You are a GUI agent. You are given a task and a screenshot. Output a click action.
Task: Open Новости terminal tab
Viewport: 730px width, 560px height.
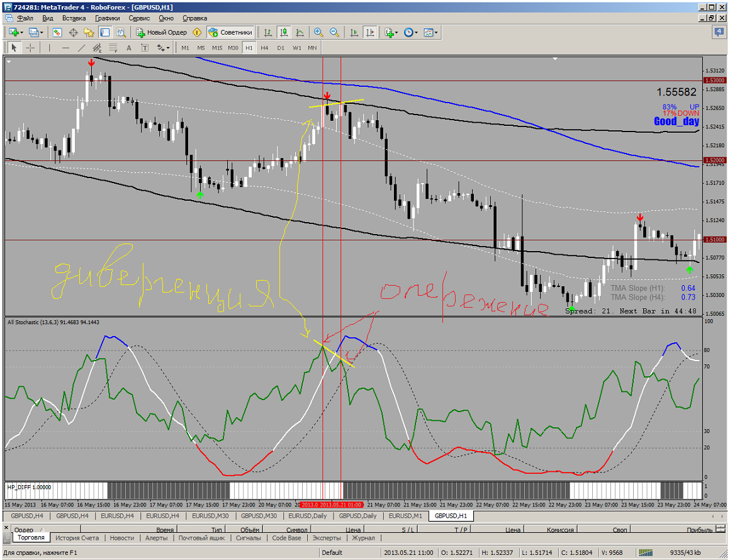tap(122, 538)
